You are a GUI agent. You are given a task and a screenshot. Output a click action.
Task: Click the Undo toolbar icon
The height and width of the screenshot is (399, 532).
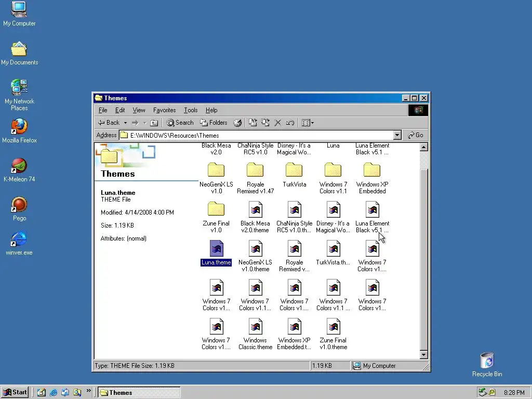click(290, 123)
